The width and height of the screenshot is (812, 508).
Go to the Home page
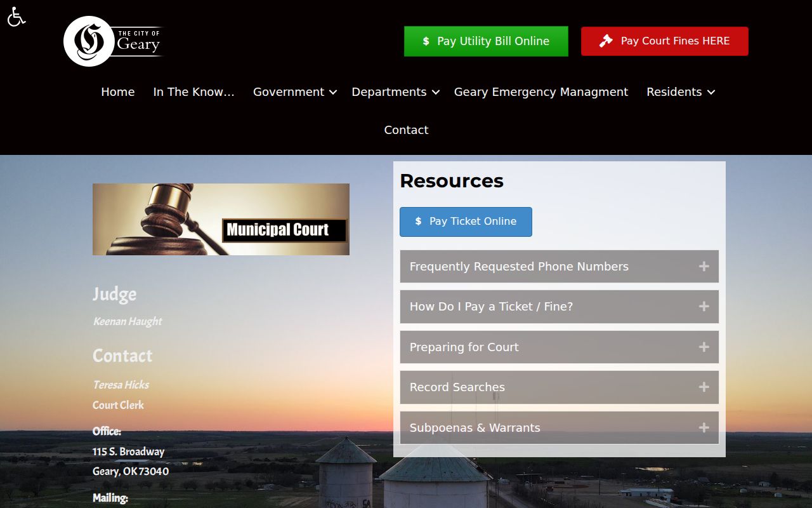coord(118,92)
